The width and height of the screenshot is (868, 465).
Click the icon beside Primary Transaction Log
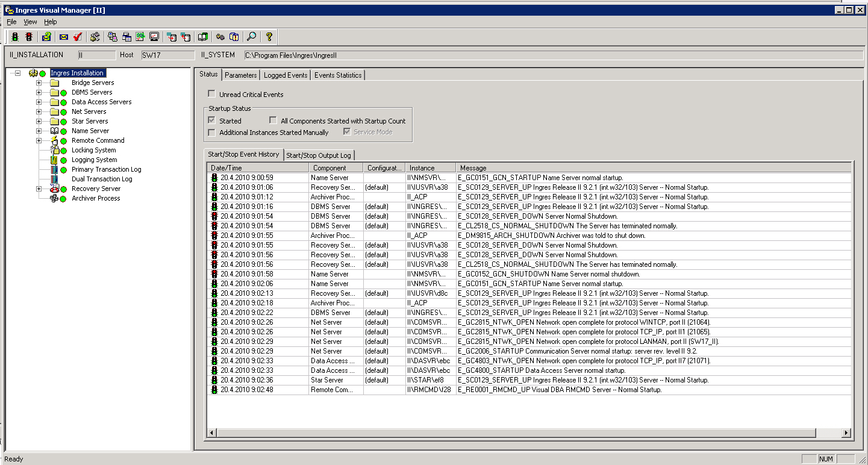[54, 169]
